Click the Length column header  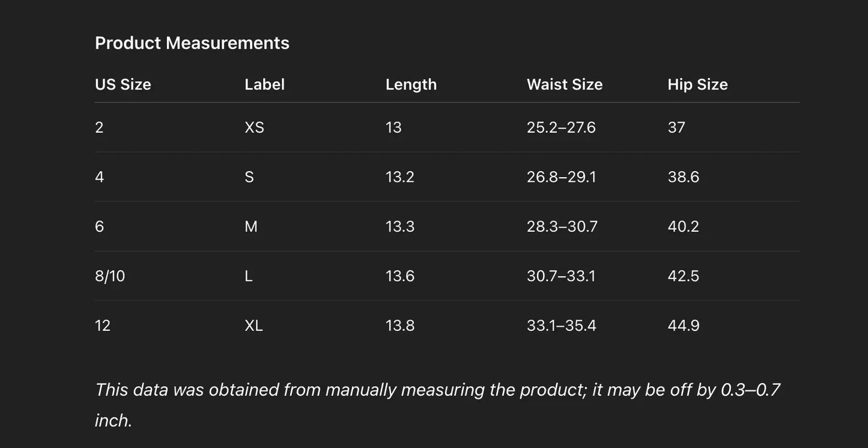click(x=411, y=85)
